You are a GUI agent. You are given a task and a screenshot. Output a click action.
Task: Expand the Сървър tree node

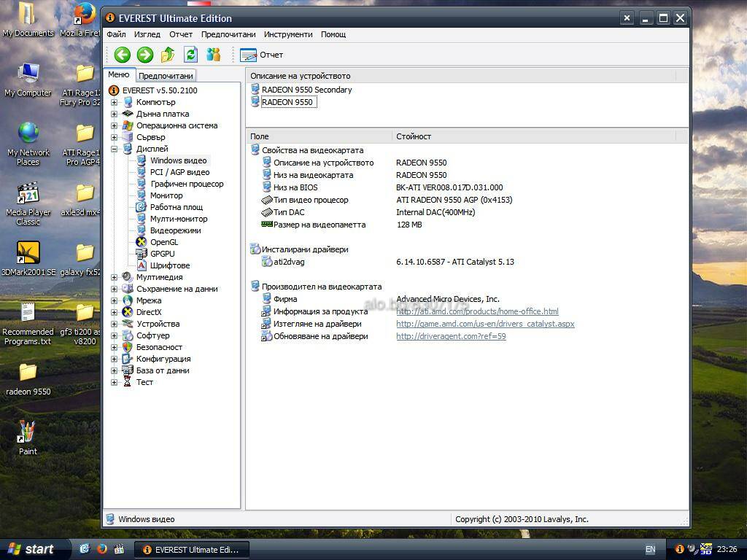[115, 137]
